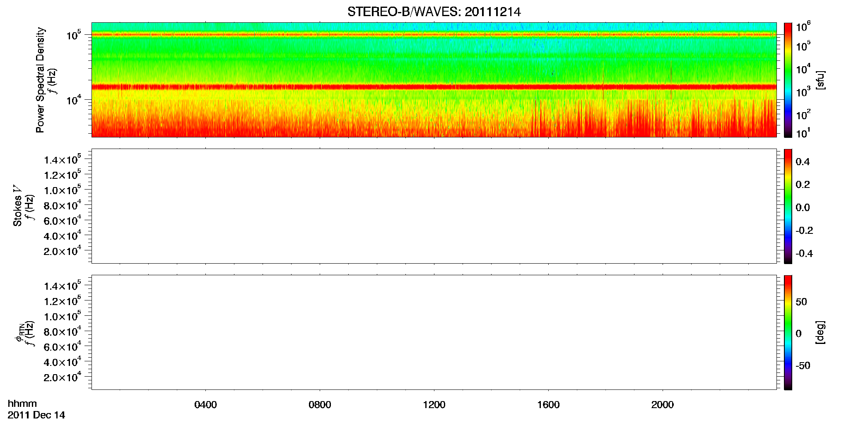Click the [deg] unit label
Image resolution: width=868 pixels, height=447 pixels.
point(820,332)
